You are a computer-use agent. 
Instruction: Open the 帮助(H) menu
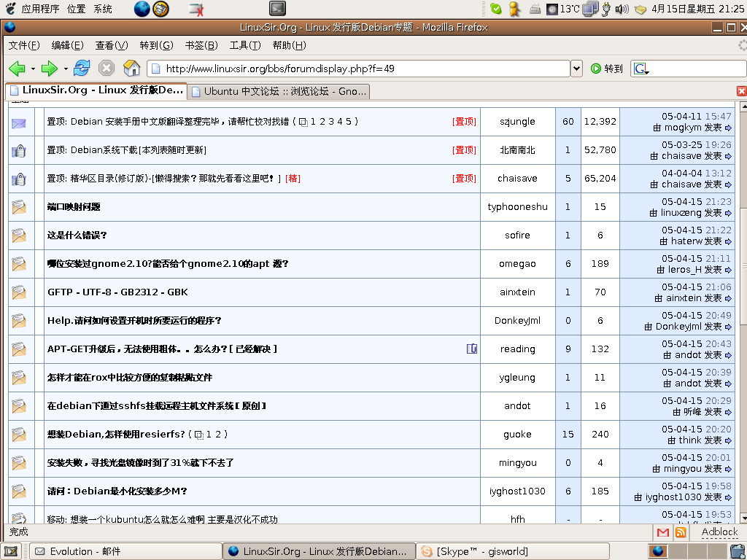coord(289,45)
